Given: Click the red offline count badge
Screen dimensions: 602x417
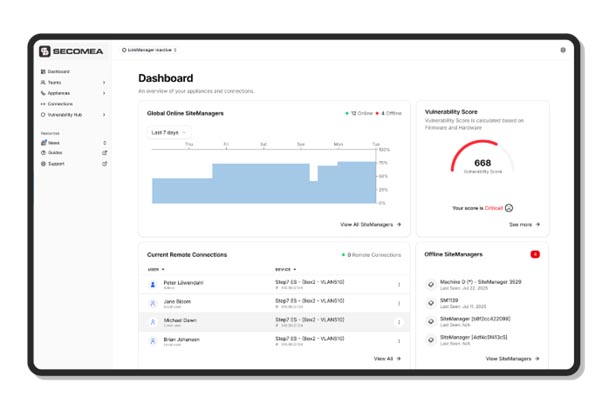Looking at the screenshot, I should (535, 254).
